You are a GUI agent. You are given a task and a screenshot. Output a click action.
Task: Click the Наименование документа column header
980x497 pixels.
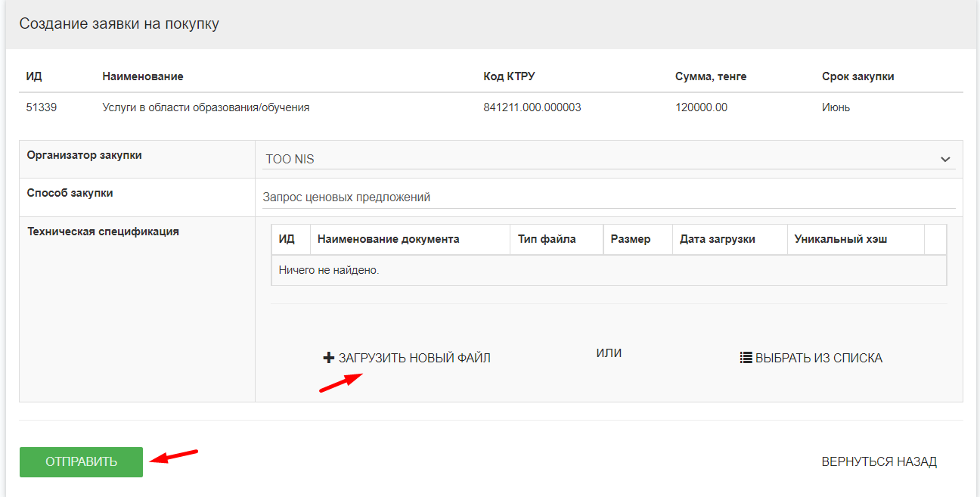[388, 239]
